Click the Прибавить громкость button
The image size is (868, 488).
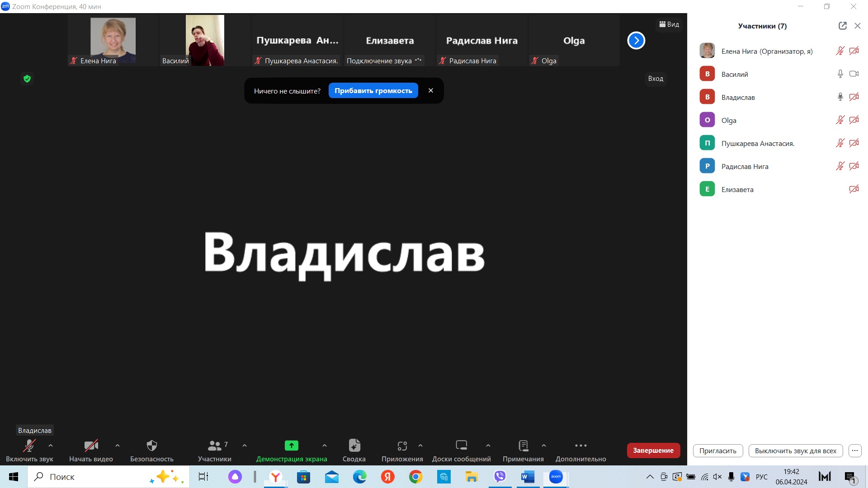pyautogui.click(x=373, y=91)
